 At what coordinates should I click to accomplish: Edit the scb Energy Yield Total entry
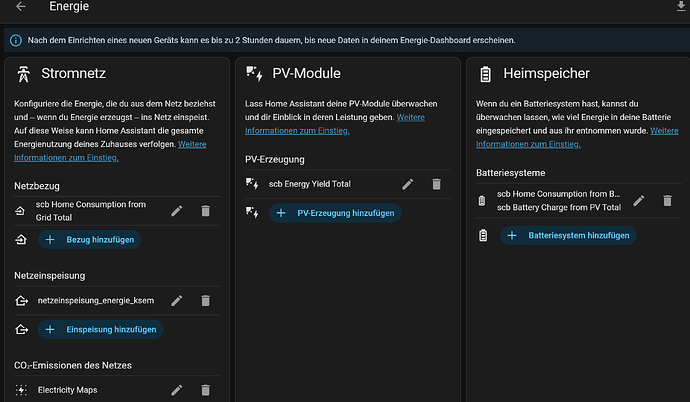(x=408, y=184)
